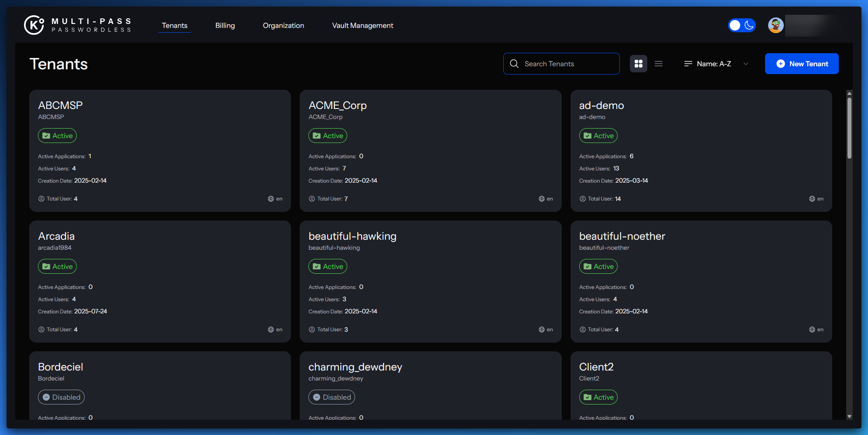Open the Billing tab
Screen dimensions: 868x435
pos(225,25)
